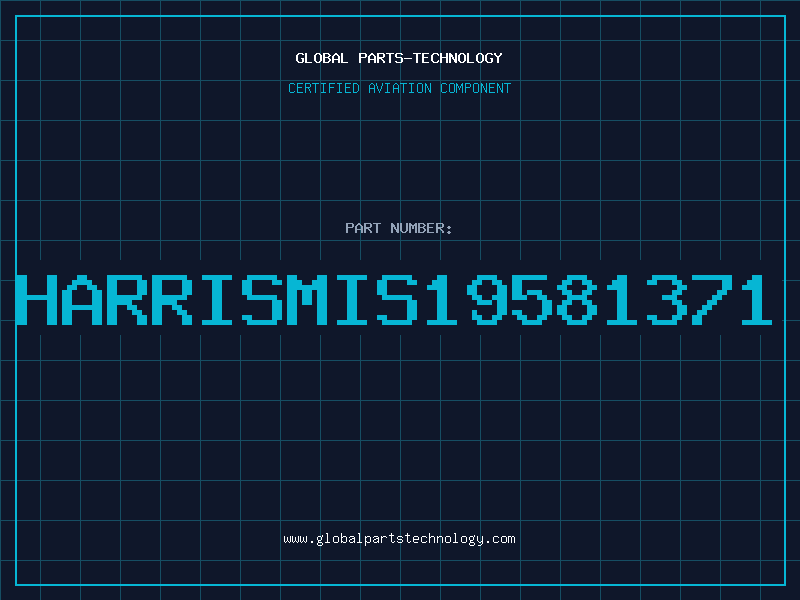800x600 pixels.
Task: Click the word TECHNOLOGY in the heading
Action: (458, 58)
